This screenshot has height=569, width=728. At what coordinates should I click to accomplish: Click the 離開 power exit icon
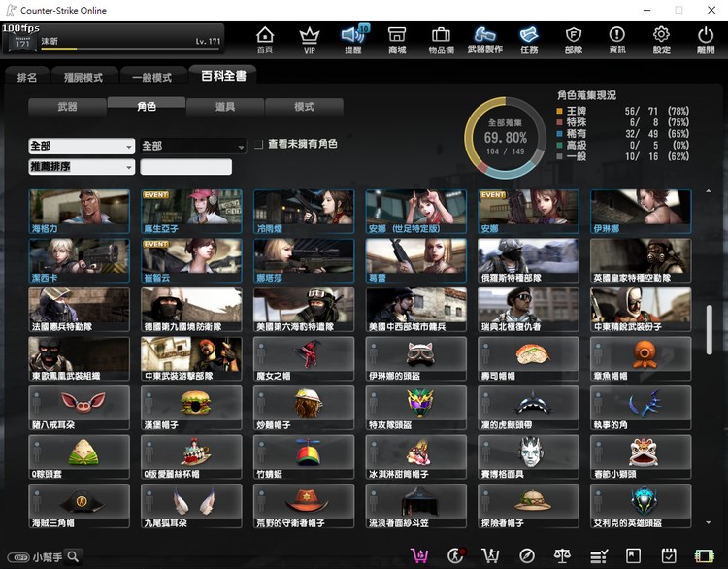pyautogui.click(x=706, y=40)
